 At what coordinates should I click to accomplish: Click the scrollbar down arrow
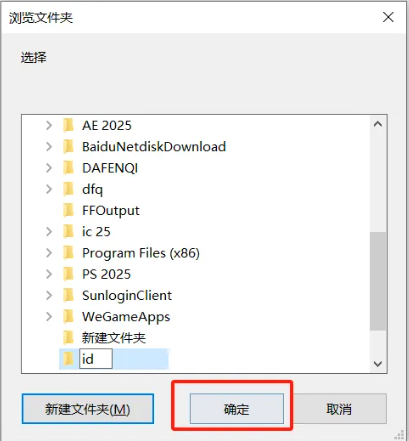click(378, 364)
